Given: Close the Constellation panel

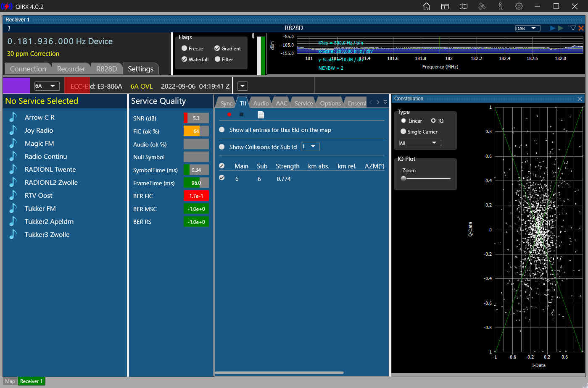Looking at the screenshot, I should point(580,99).
